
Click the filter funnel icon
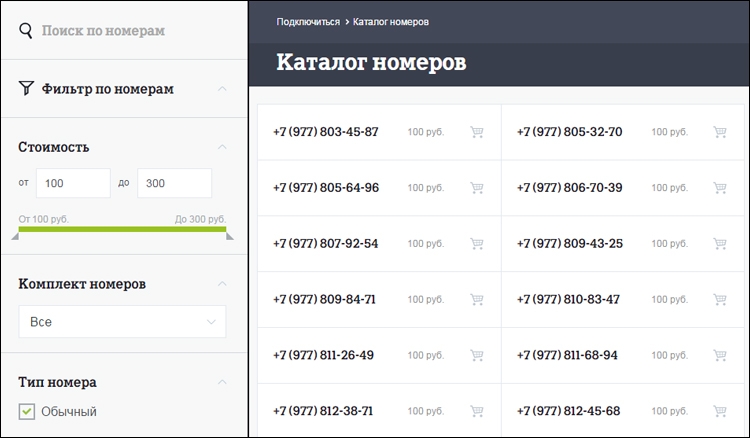click(x=26, y=88)
